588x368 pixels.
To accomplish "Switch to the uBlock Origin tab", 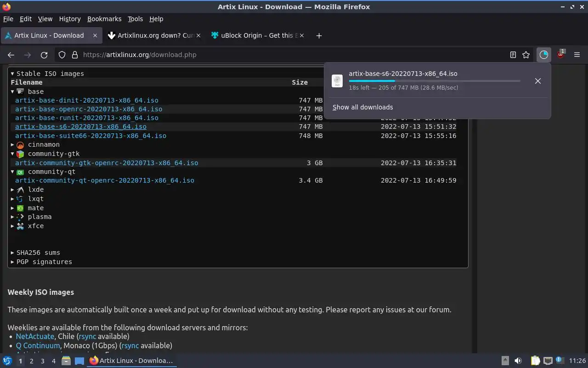I will (258, 35).
